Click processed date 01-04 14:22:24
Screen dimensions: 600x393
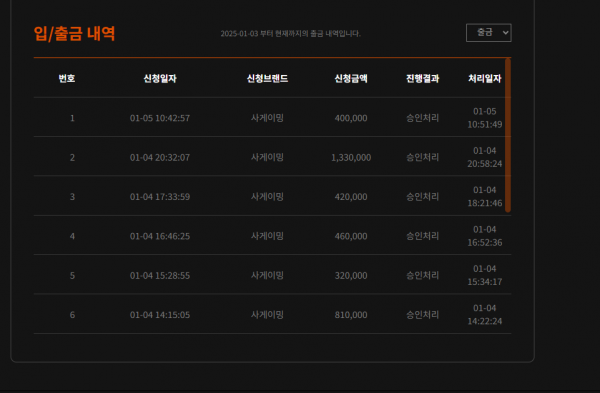pyautogui.click(x=484, y=315)
